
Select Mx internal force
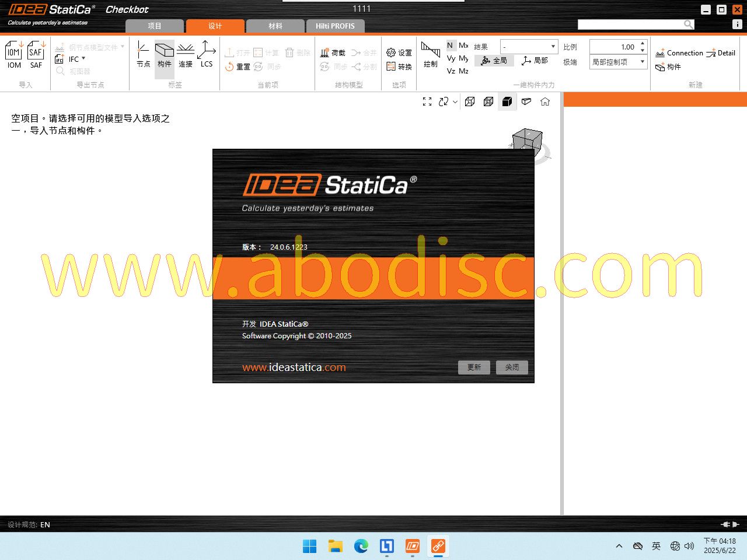(463, 45)
